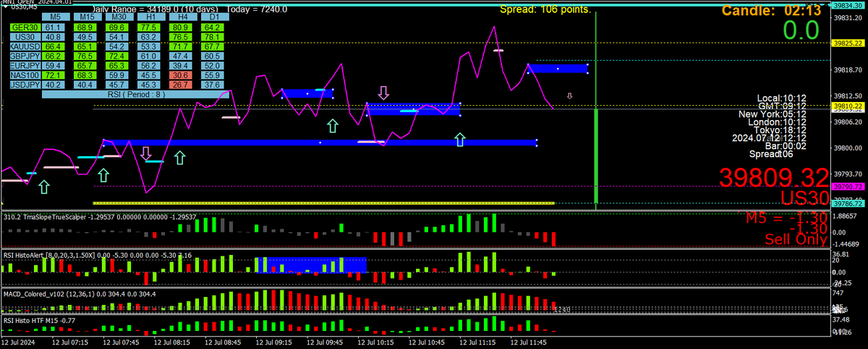This screenshot has width=868, height=349.
Task: Click XAUUSD H4 value 71.7
Action: pos(181,46)
